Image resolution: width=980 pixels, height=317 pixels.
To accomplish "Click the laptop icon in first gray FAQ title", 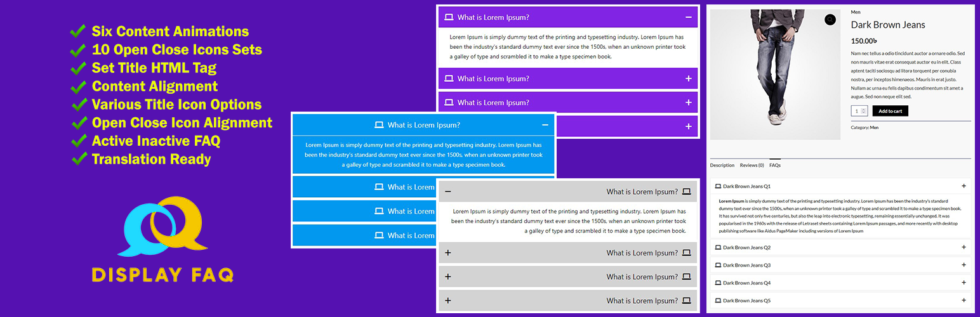I will pyautogui.click(x=686, y=191).
